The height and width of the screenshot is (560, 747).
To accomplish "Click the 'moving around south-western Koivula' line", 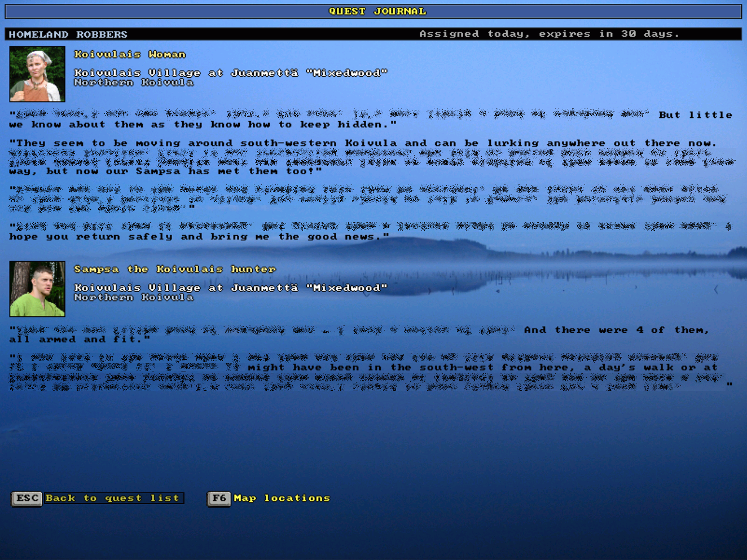I will click(363, 143).
